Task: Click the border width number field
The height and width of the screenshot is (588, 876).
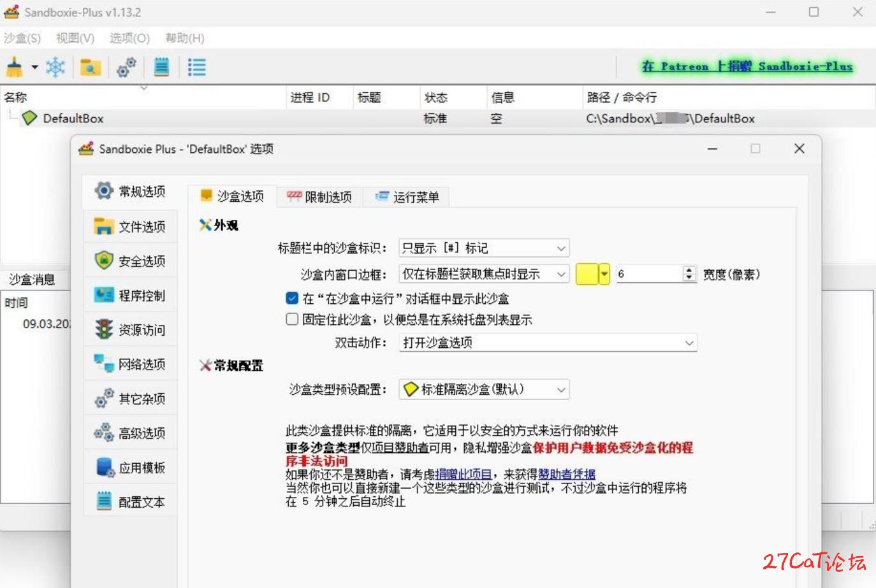Action: tap(649, 274)
